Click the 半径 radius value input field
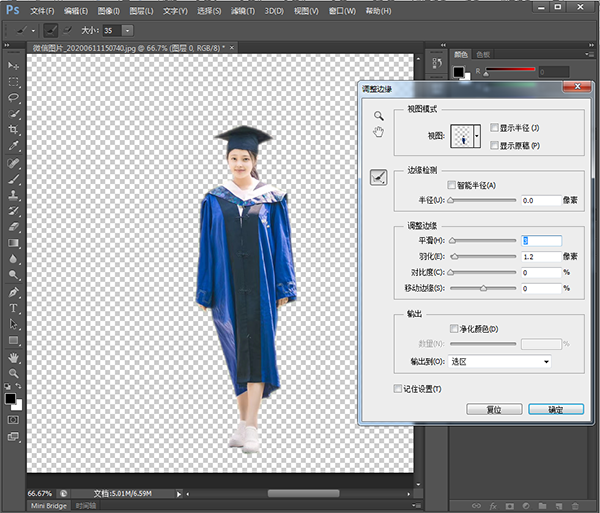Image resolution: width=600 pixels, height=513 pixels. 540,201
